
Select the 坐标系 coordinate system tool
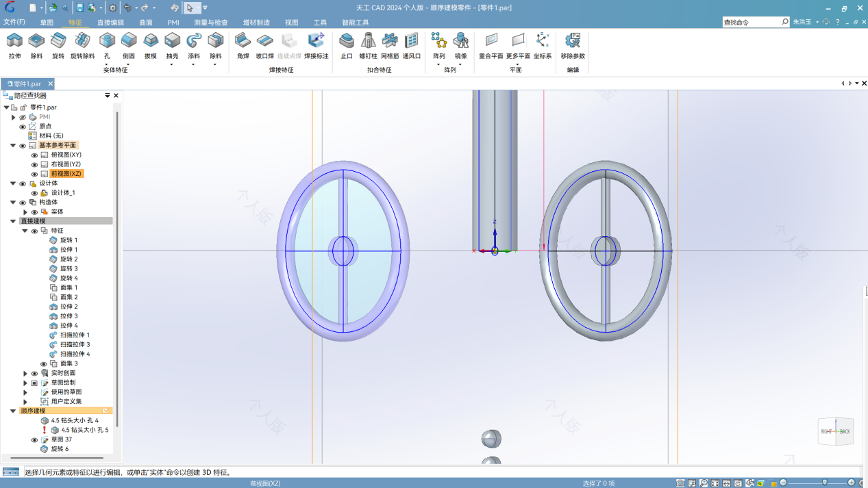tap(543, 45)
